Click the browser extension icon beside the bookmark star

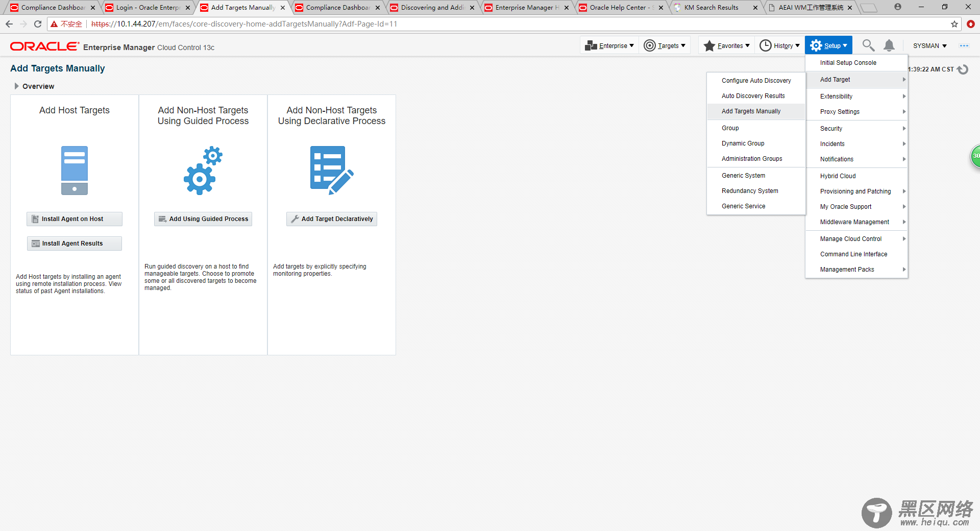click(x=971, y=24)
